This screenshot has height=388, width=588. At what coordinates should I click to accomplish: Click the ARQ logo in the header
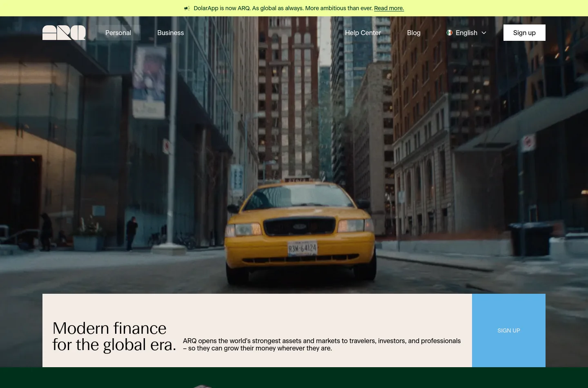[x=64, y=33]
